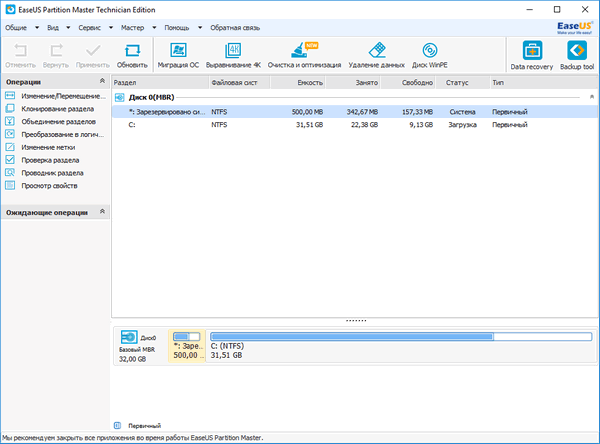Viewport: 600px width, 444px height.
Task: Click the Первичный legend icon
Action: [117, 426]
